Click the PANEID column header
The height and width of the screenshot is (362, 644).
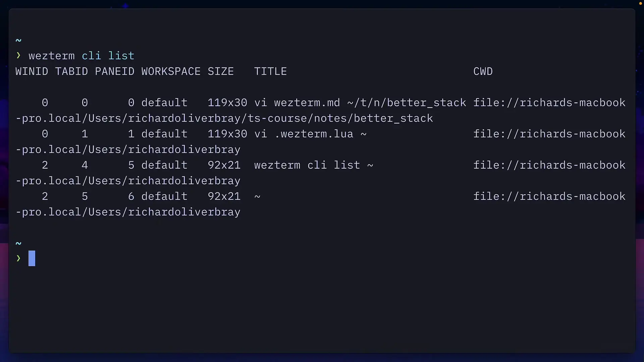tap(114, 71)
